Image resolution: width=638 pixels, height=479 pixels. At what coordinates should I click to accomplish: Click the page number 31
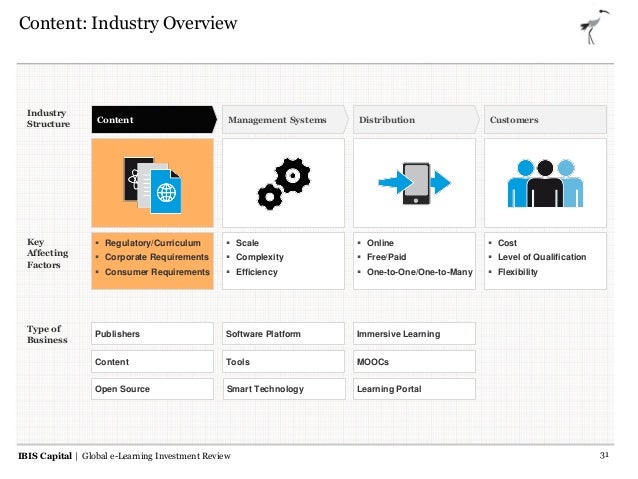coord(604,455)
